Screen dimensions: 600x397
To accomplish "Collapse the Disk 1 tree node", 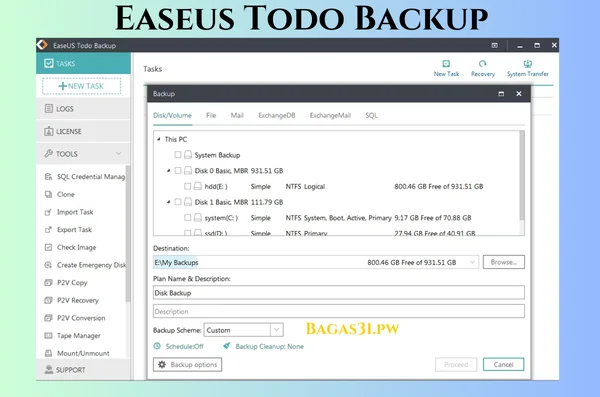I will (168, 202).
